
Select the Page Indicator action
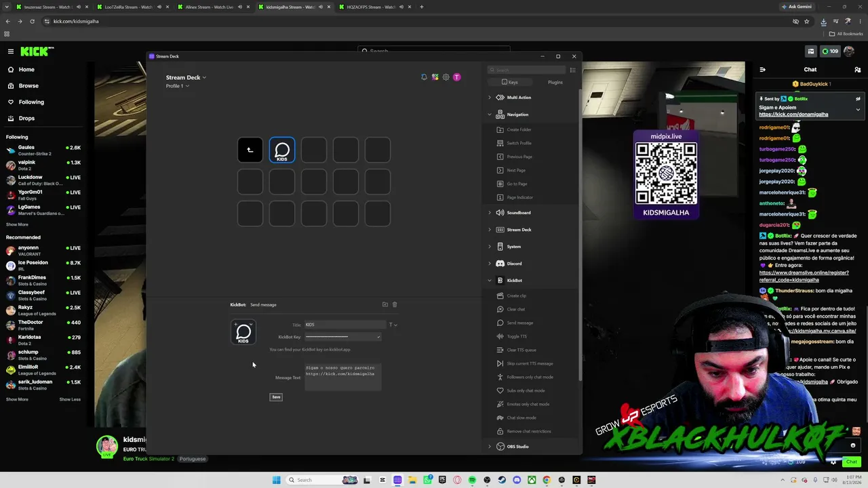(x=520, y=197)
